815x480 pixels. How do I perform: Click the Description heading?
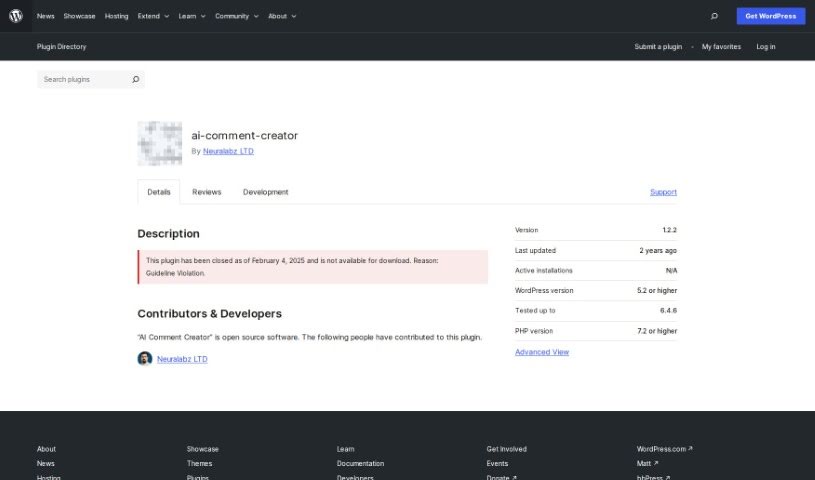(168, 233)
